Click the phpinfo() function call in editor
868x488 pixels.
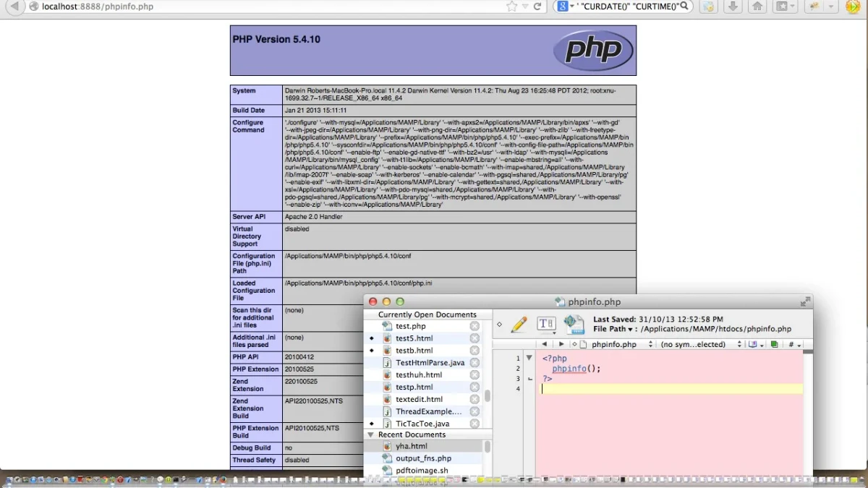576,369
